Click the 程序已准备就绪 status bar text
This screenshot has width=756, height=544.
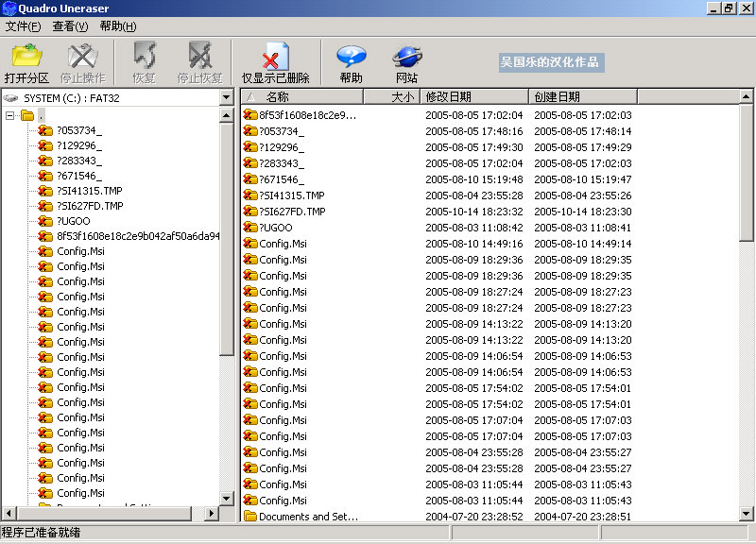(41, 533)
